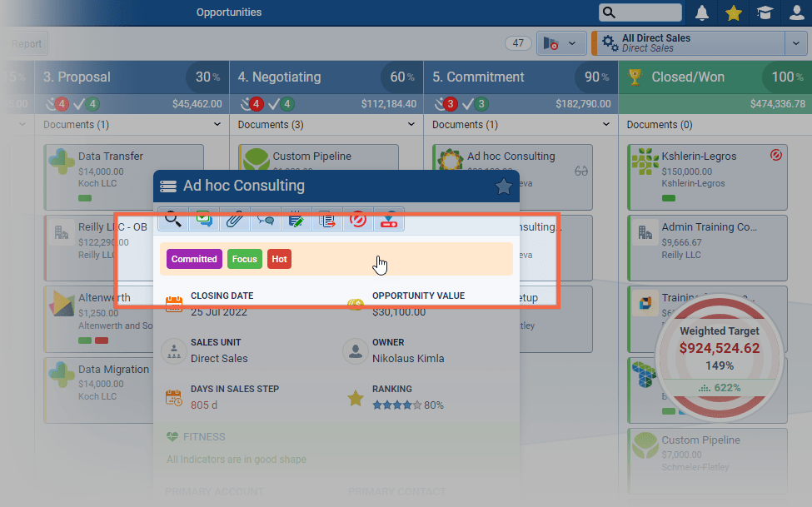Click the red prohibited icon in popup toolbar
The height and width of the screenshot is (507, 812).
coord(358,219)
